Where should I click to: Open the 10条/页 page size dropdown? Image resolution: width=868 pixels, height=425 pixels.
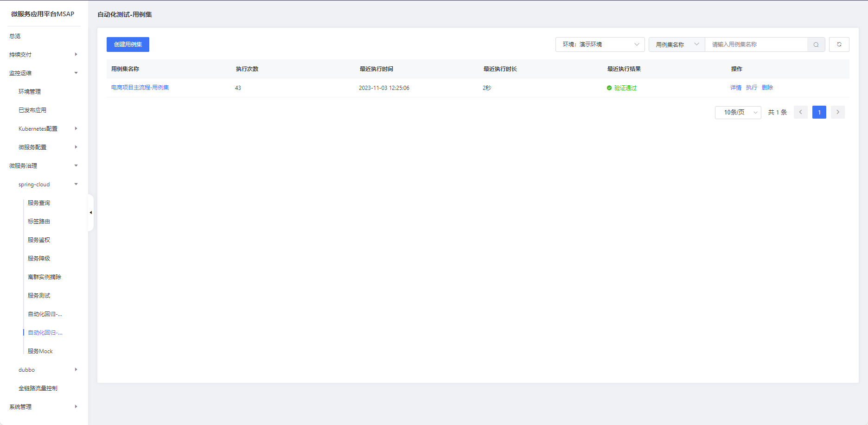(x=738, y=112)
